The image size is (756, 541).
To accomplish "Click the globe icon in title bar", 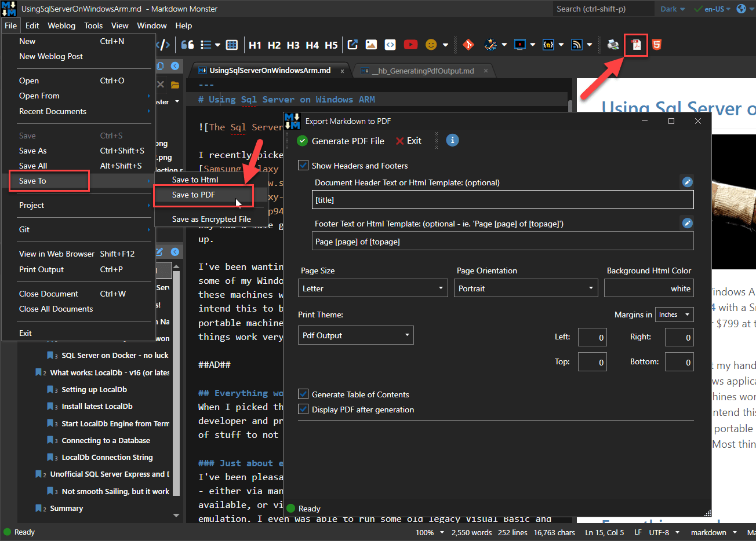I will (x=741, y=9).
